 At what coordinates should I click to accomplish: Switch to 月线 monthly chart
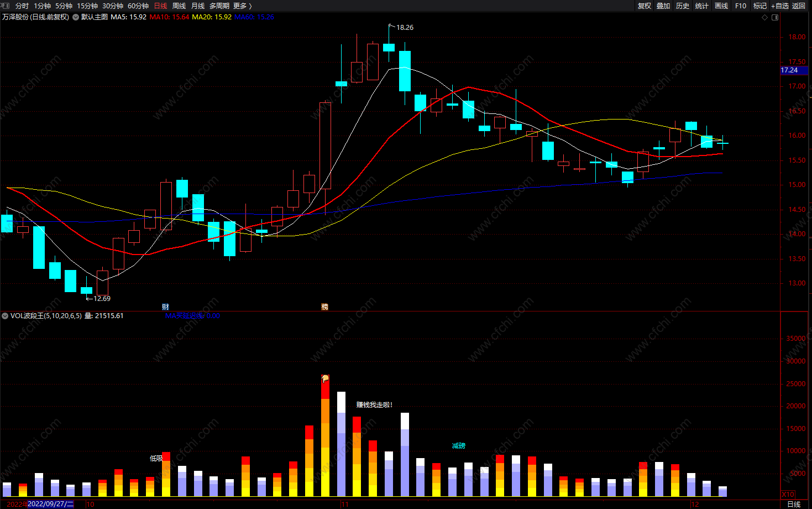(x=198, y=6)
